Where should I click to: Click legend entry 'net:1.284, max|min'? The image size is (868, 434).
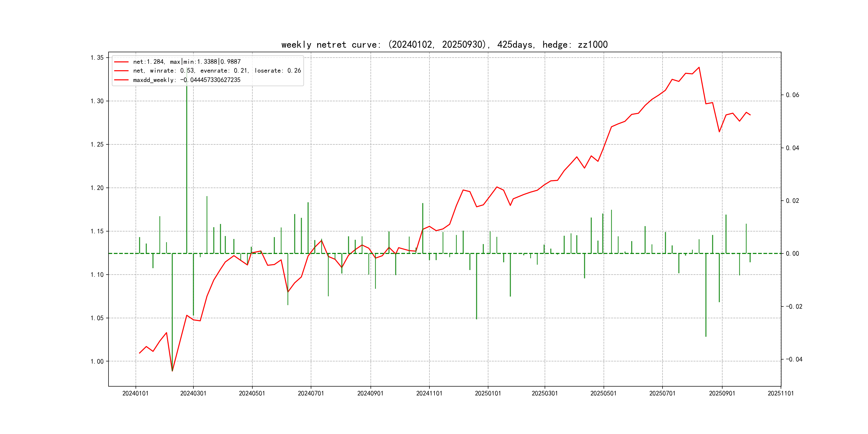coord(187,62)
